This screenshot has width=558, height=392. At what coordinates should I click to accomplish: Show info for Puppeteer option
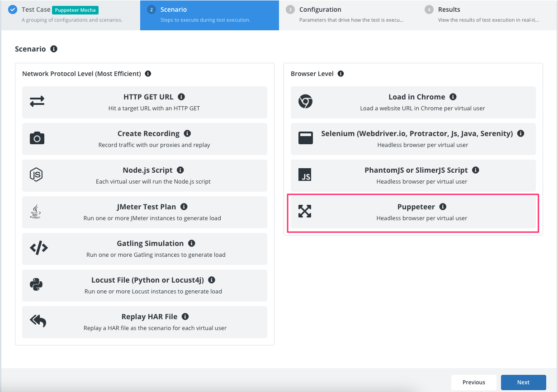(x=443, y=207)
